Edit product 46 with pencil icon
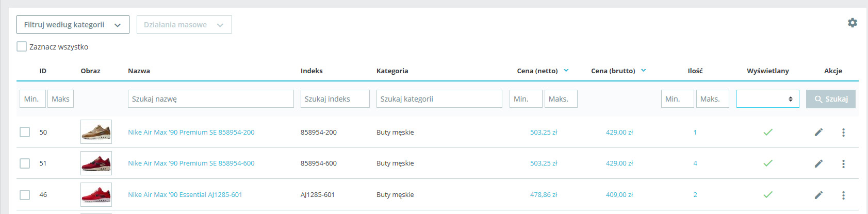 818,195
